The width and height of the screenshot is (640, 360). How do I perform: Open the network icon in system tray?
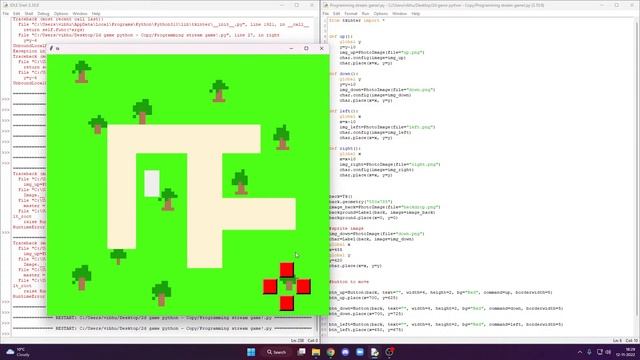[x=600, y=352]
